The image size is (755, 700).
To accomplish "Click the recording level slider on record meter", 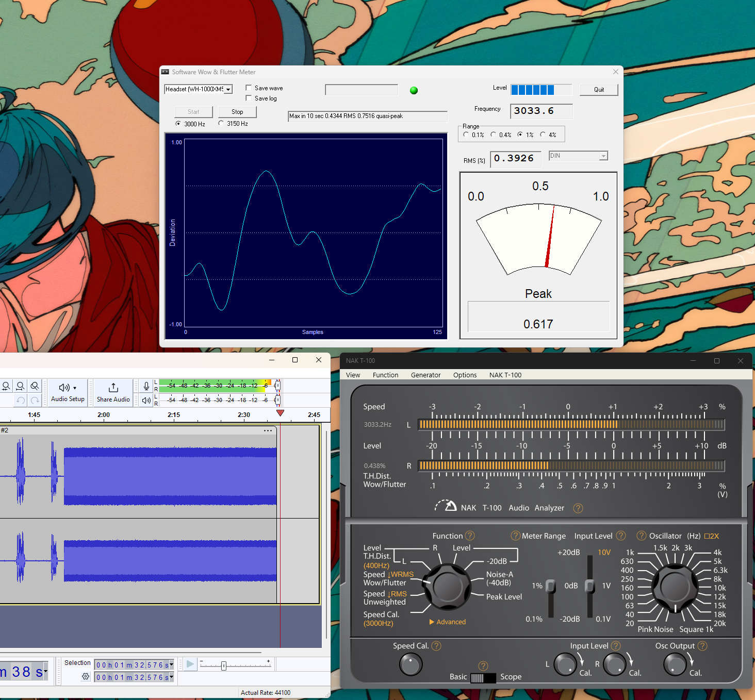I will 277,386.
